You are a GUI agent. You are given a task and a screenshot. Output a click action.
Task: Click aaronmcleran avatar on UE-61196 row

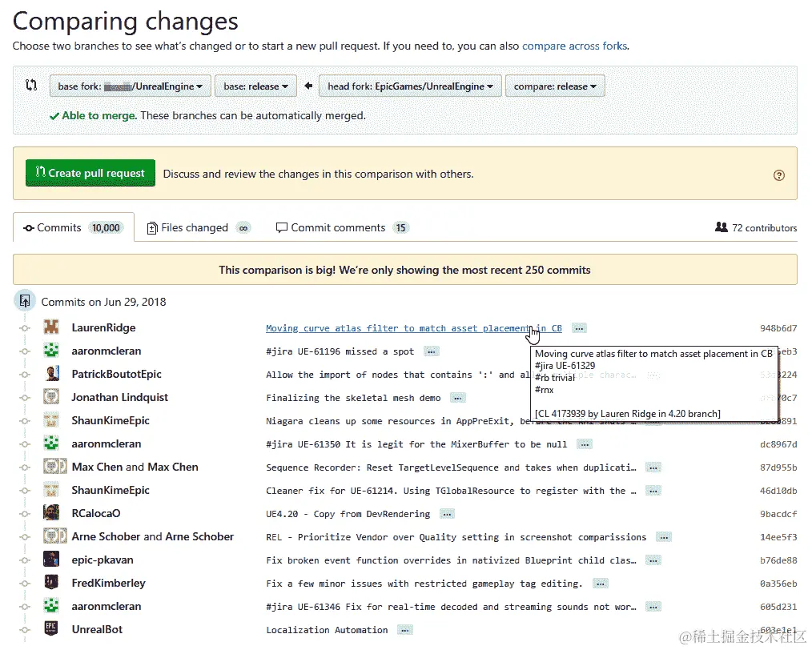point(51,351)
